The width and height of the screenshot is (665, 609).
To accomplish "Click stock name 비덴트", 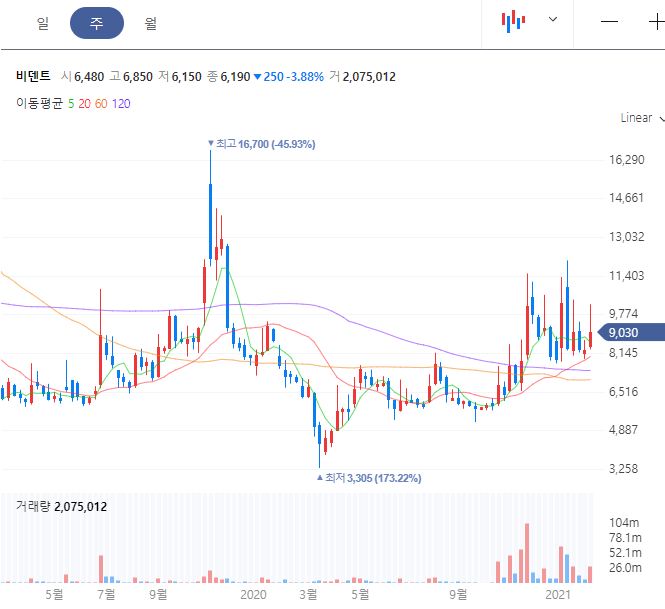I will (33, 76).
